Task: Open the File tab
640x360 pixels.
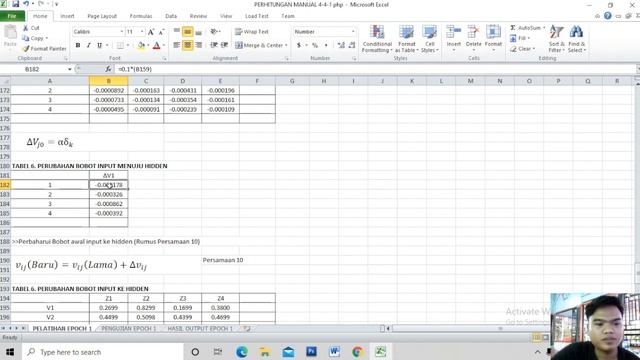Action: tap(12, 16)
